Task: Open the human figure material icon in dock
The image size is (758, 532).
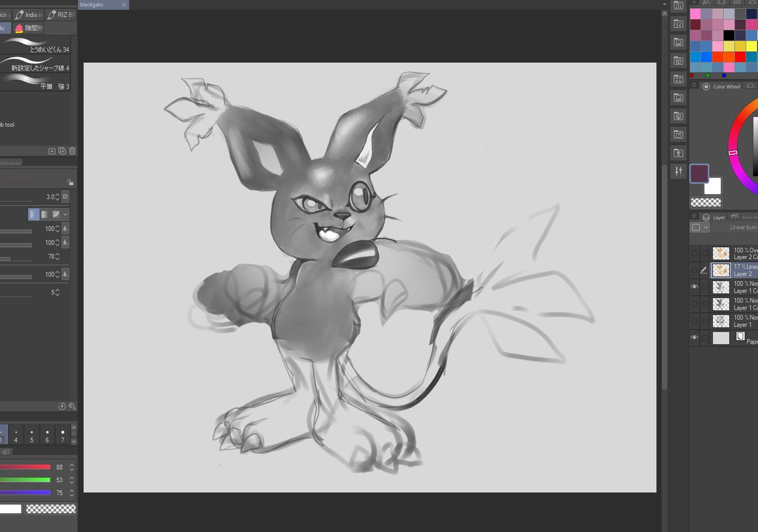Action: click(x=678, y=153)
